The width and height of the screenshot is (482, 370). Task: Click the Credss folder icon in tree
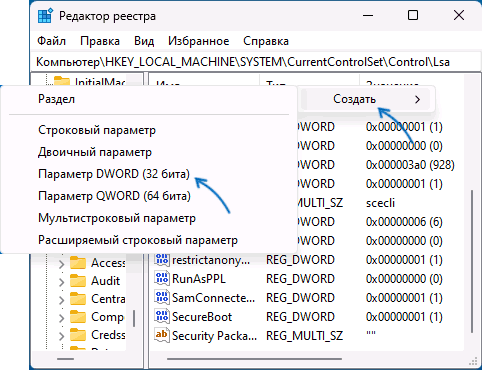[x=78, y=335]
